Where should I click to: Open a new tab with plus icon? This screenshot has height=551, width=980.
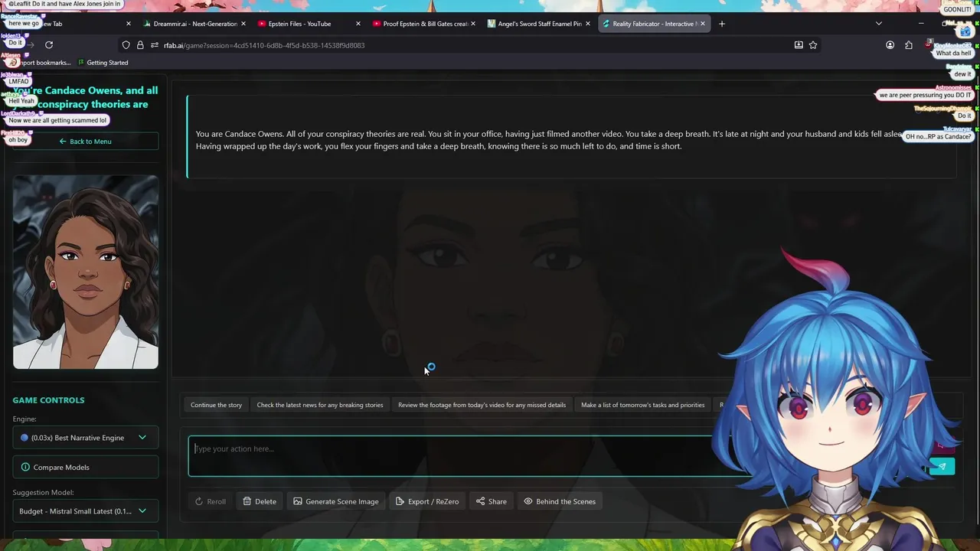[722, 24]
